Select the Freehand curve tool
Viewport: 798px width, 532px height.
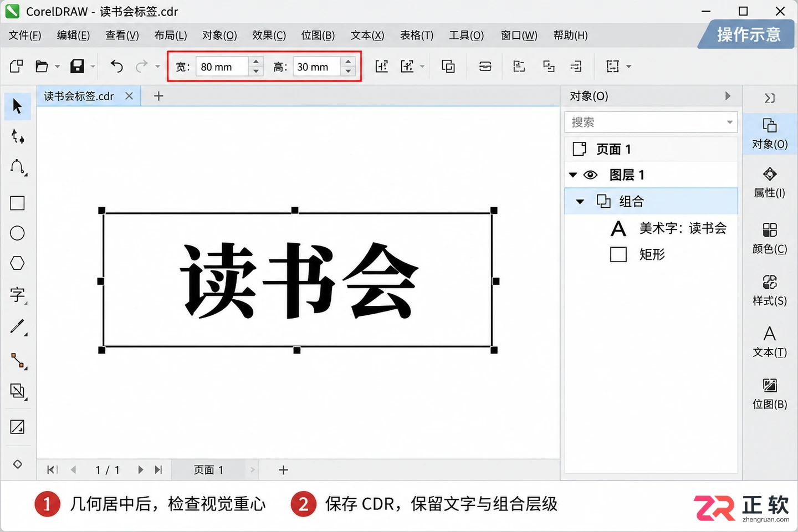coord(17,167)
